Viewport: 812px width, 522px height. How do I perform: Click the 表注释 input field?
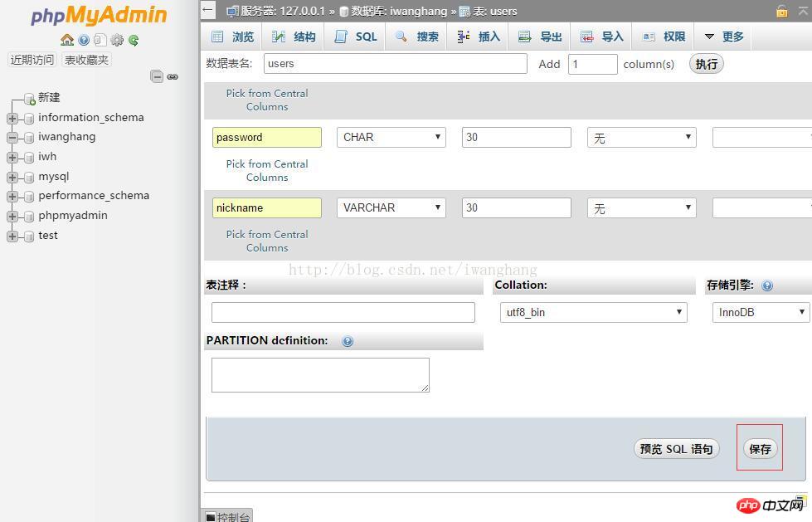coord(343,313)
